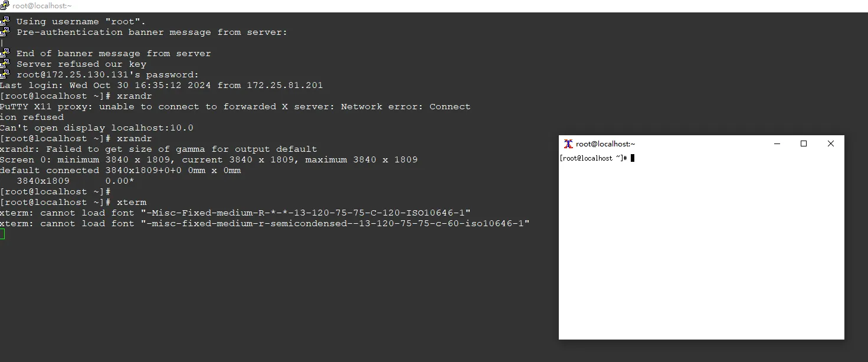Maximize the xterm window
This screenshot has width=868, height=362.
[804, 144]
